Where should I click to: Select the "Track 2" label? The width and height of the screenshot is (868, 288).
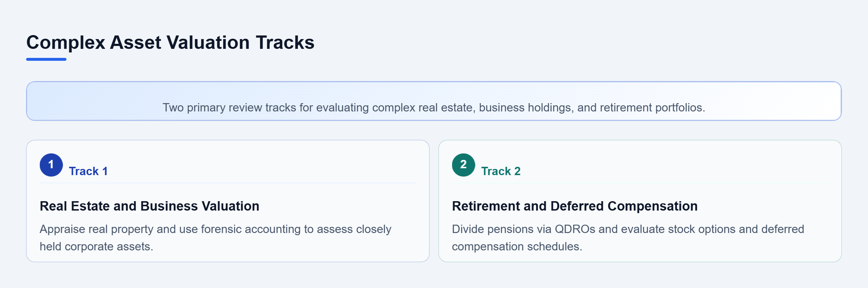(501, 171)
